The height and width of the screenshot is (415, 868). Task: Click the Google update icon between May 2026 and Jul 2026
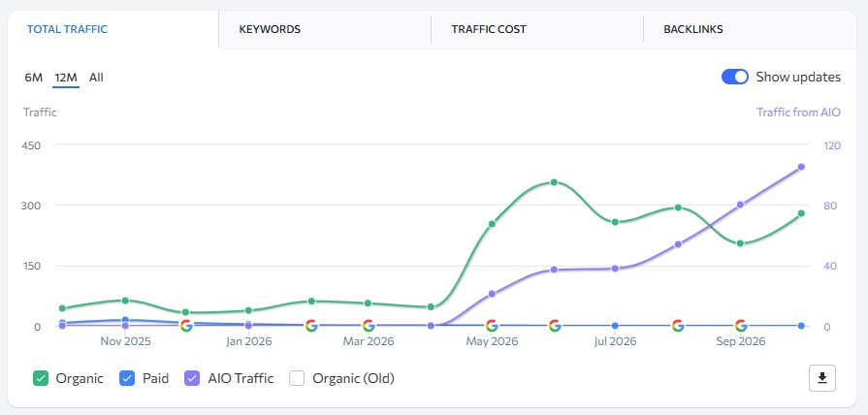tap(554, 326)
